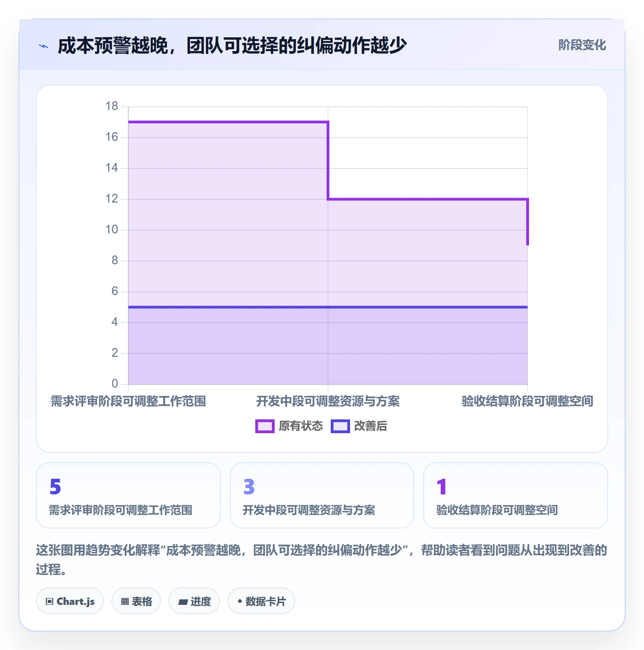The image size is (644, 650).
Task: Click x-axis label 需求评审阶段可调整工作范围
Action: coord(128,401)
